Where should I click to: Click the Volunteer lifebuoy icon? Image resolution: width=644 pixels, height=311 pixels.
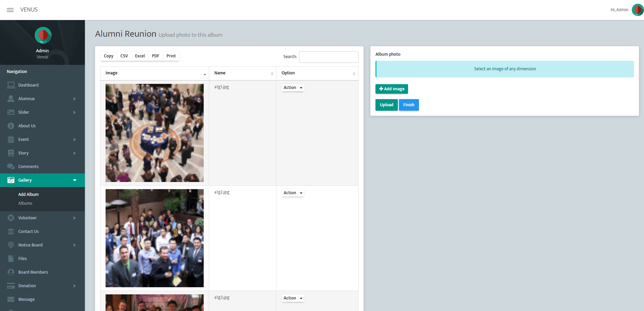11,218
